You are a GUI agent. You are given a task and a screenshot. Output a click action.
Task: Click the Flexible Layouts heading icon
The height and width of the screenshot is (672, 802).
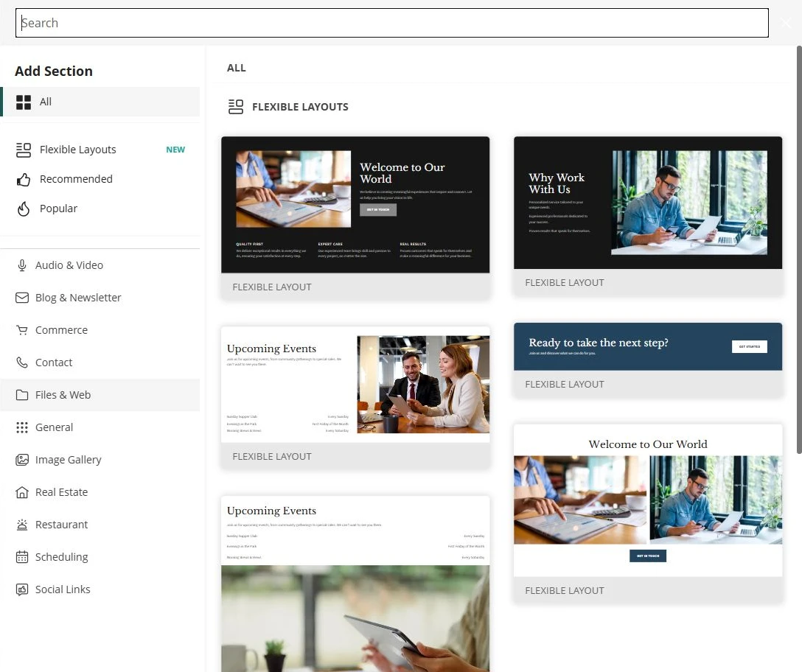[236, 107]
